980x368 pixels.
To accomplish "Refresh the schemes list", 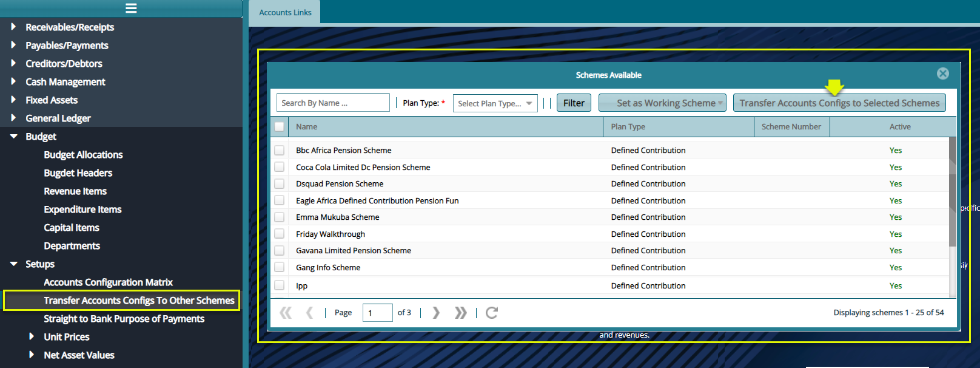I will [x=492, y=313].
